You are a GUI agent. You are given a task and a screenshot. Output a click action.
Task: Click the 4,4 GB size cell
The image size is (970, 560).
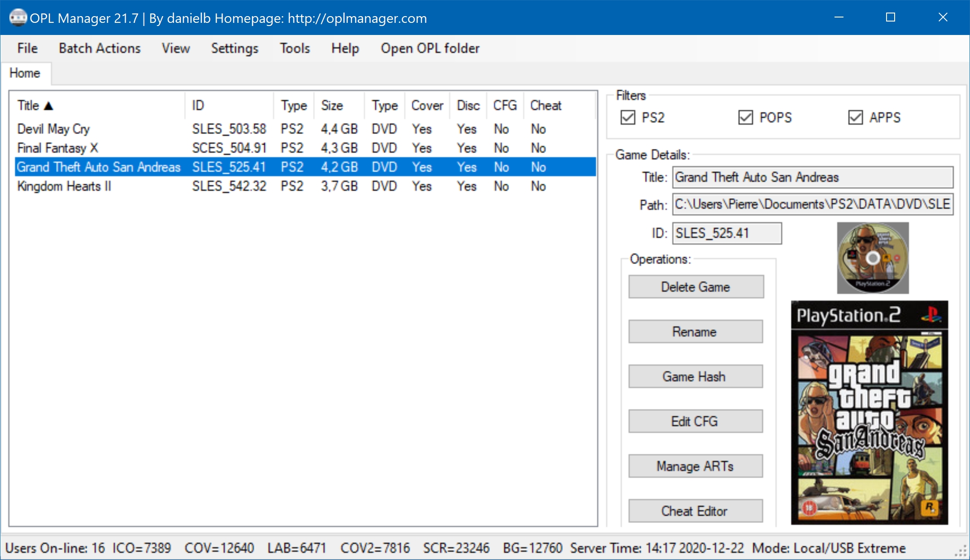339,129
